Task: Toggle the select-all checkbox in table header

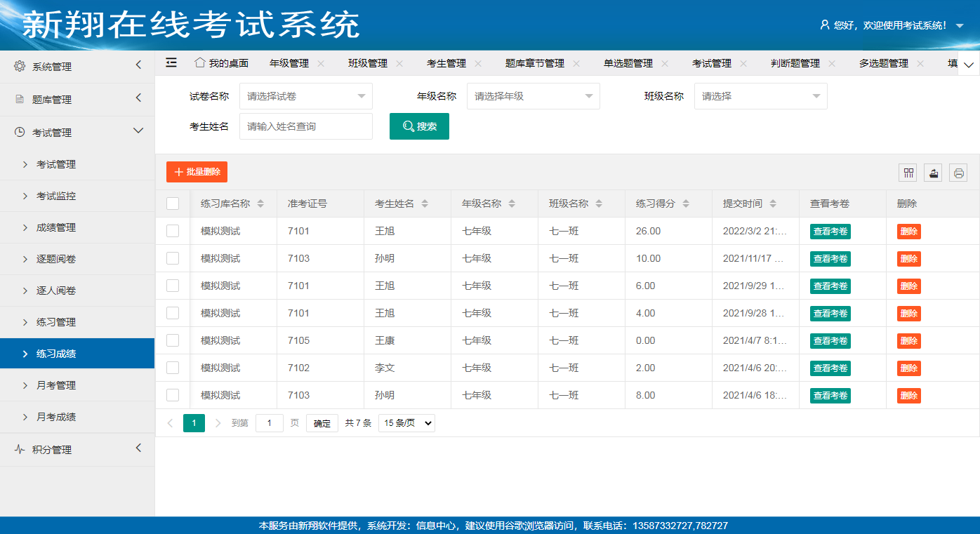Action: (x=173, y=203)
